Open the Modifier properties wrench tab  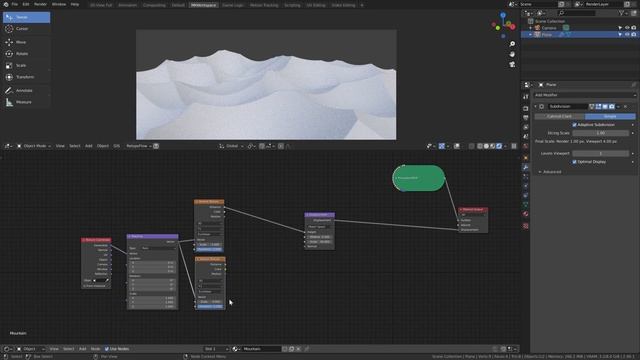[x=526, y=168]
